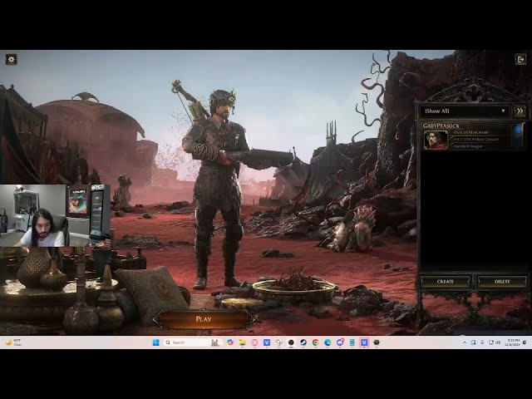Show hidden system tray icons
Screen dimensions: 532x399
464,342
